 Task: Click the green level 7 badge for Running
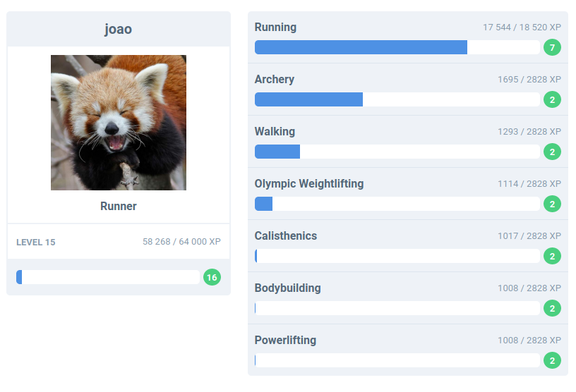552,47
